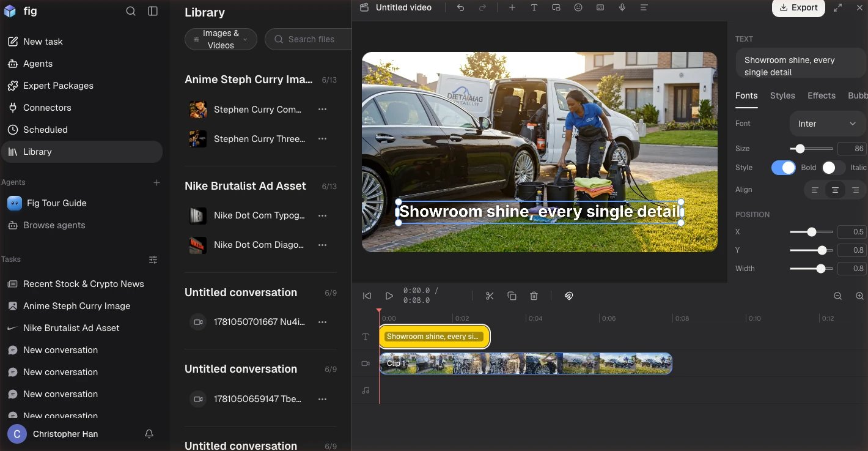Select Clip 1 on video track
The image size is (868, 451).
tap(526, 363)
